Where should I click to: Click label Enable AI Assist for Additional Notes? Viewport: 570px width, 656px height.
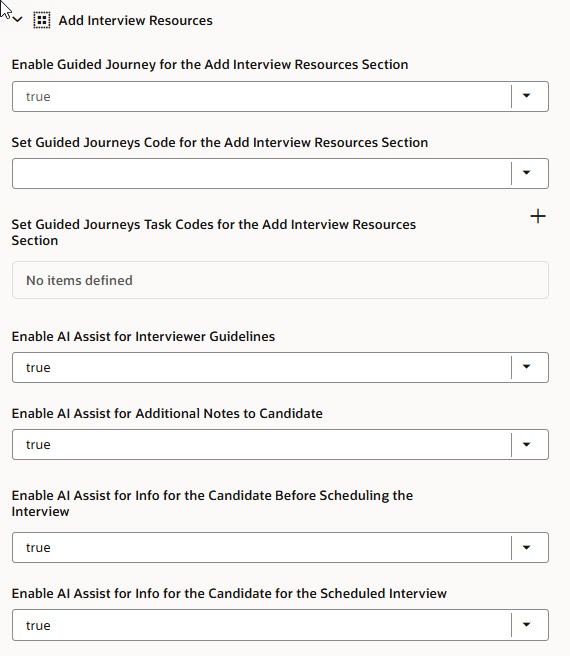[167, 413]
